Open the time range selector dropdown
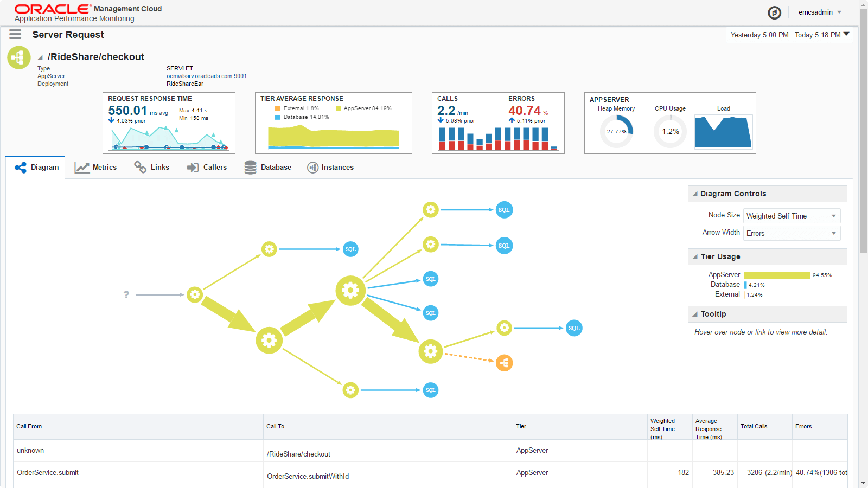Image resolution: width=868 pixels, height=488 pixels. pos(790,35)
